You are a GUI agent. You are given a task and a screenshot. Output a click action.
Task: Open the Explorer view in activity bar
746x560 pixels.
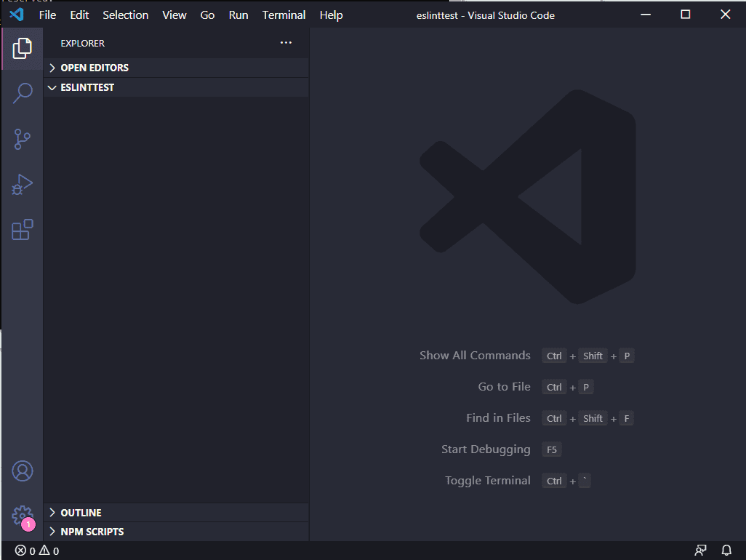click(23, 49)
